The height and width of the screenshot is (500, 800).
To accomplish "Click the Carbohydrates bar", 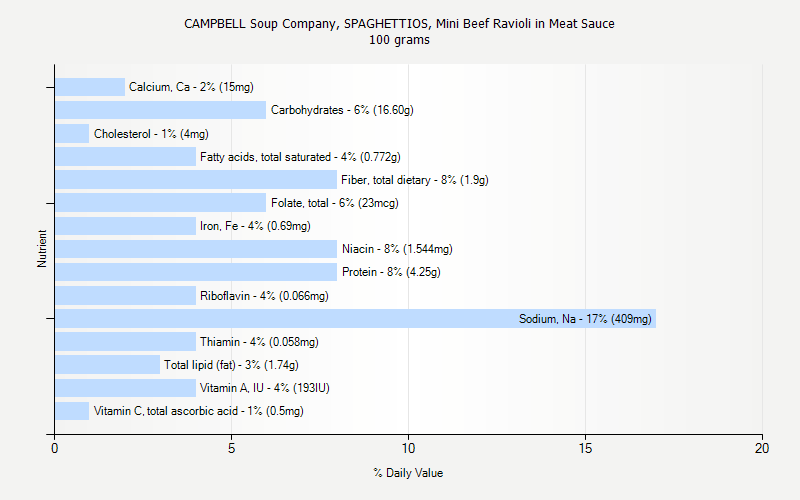I will click(x=161, y=110).
